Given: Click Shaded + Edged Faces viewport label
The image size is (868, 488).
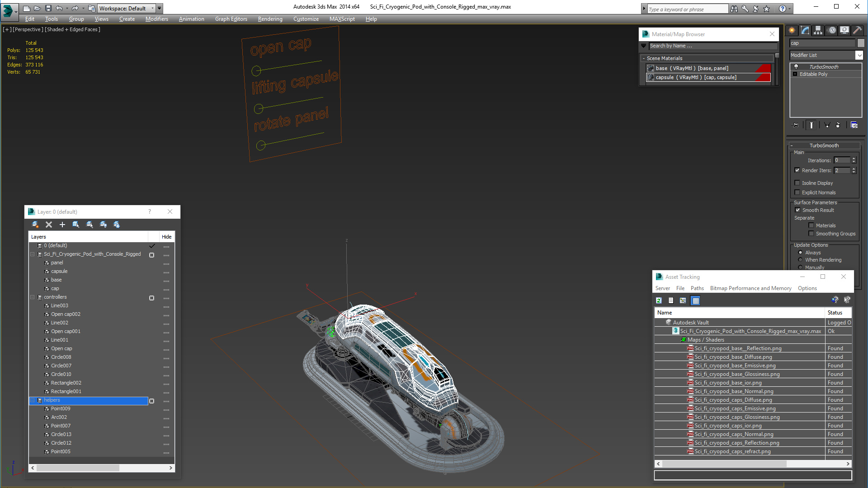Looking at the screenshot, I should point(72,29).
